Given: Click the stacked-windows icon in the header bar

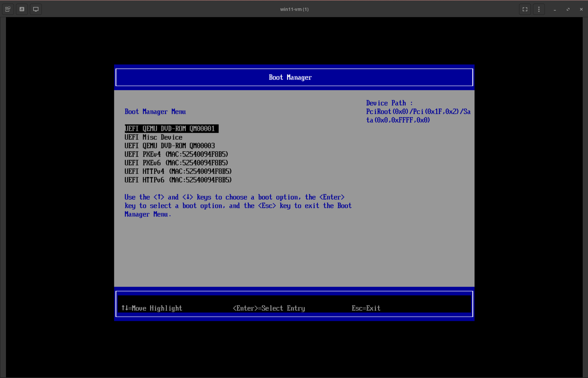Looking at the screenshot, I should pyautogui.click(x=8, y=9).
